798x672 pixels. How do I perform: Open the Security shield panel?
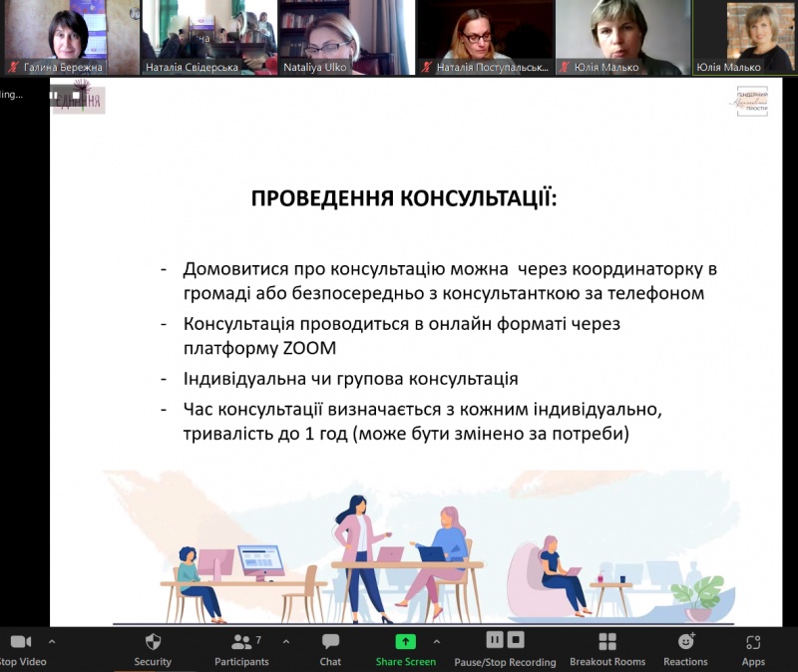(x=153, y=642)
